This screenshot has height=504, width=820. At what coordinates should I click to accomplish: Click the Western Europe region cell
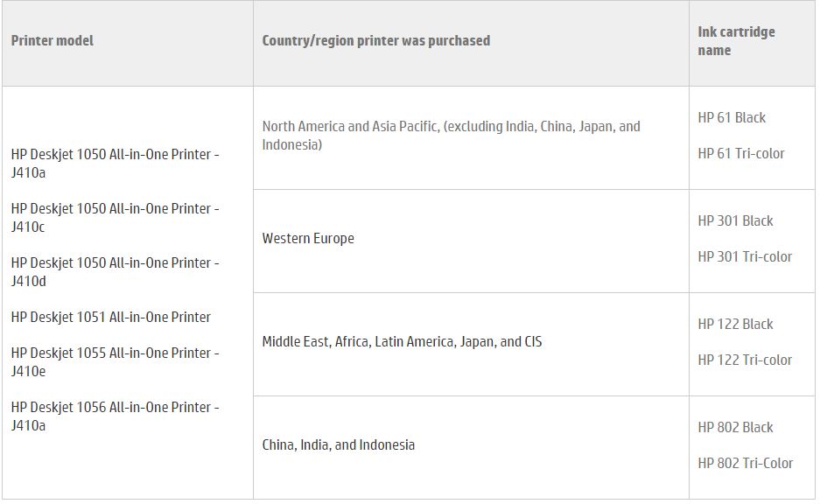308,239
